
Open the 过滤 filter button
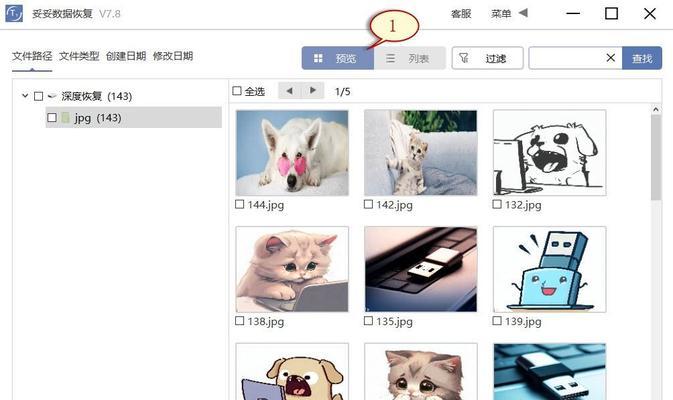(x=487, y=58)
